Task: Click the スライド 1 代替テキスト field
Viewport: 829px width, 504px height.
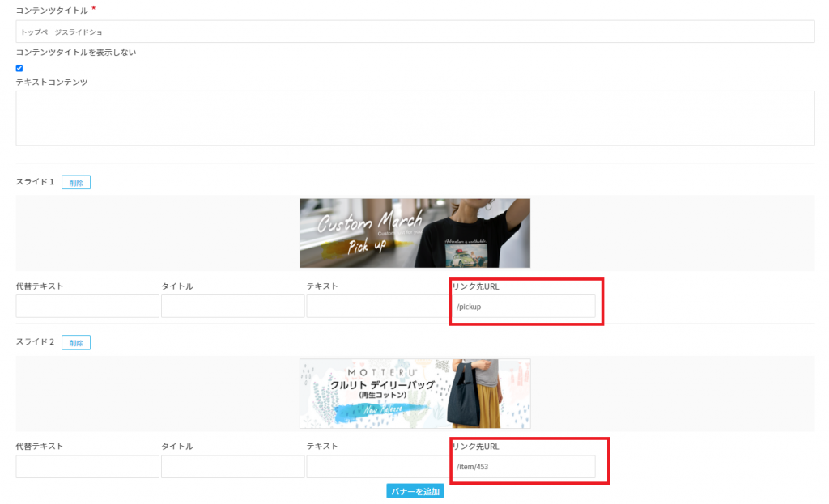Action: pos(87,307)
